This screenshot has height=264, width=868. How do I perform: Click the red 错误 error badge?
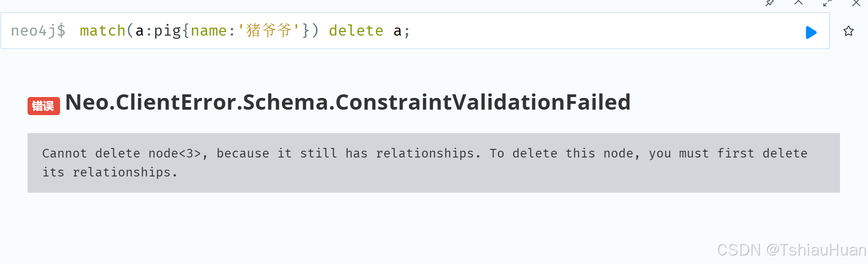43,106
